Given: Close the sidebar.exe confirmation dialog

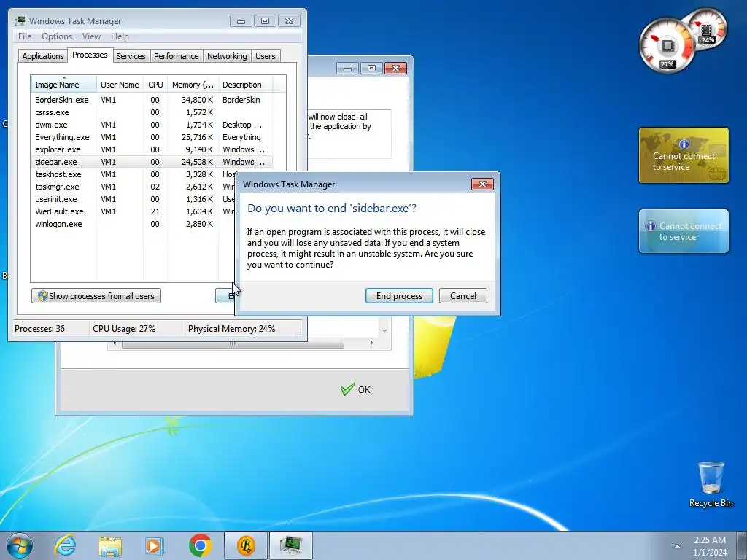Looking at the screenshot, I should [482, 184].
